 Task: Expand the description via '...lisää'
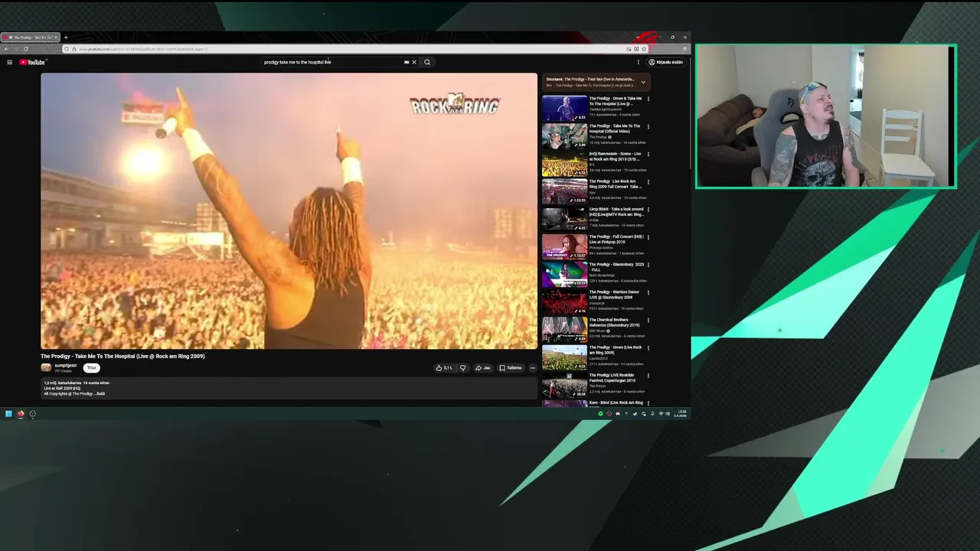click(x=100, y=394)
